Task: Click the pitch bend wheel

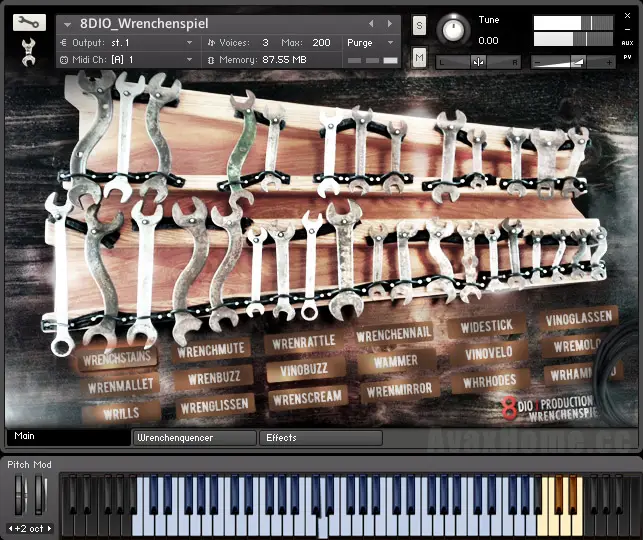Action: pos(20,494)
